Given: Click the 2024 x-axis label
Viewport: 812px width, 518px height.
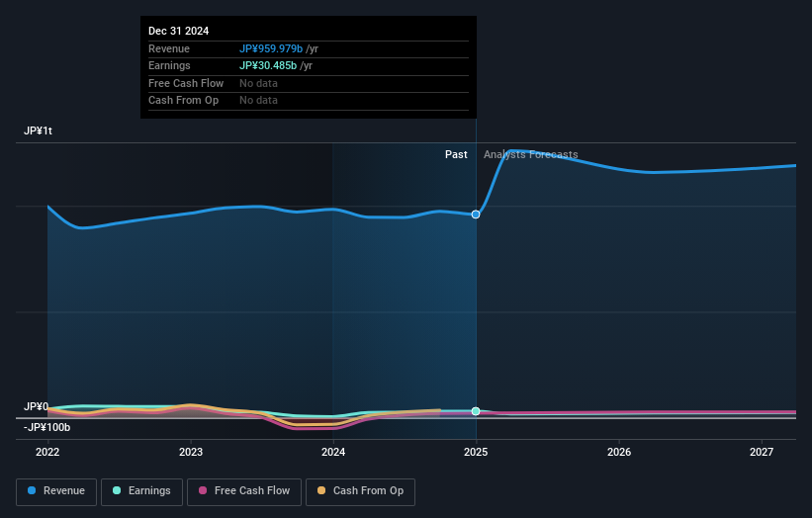Looking at the screenshot, I should pos(333,452).
